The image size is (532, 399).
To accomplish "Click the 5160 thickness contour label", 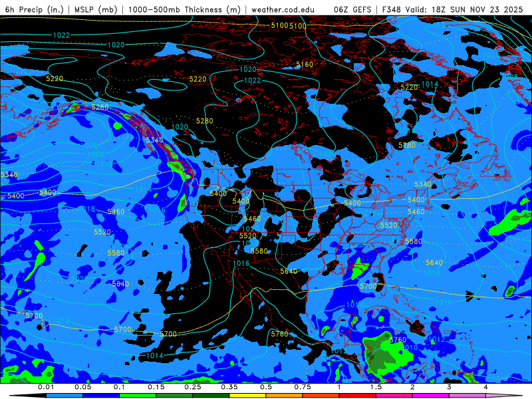I will [x=305, y=65].
